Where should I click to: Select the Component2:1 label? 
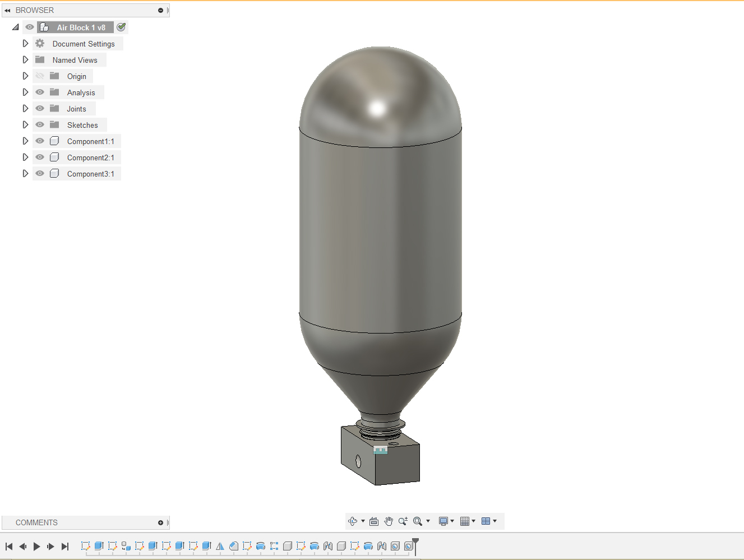click(91, 158)
